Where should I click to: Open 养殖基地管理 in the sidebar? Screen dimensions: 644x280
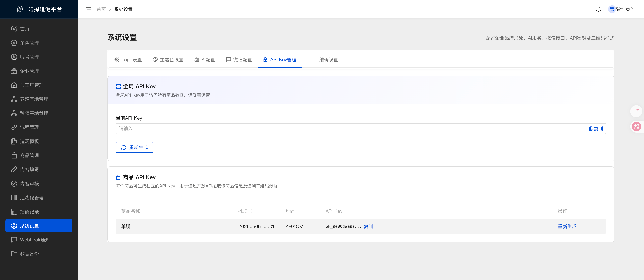point(39,99)
